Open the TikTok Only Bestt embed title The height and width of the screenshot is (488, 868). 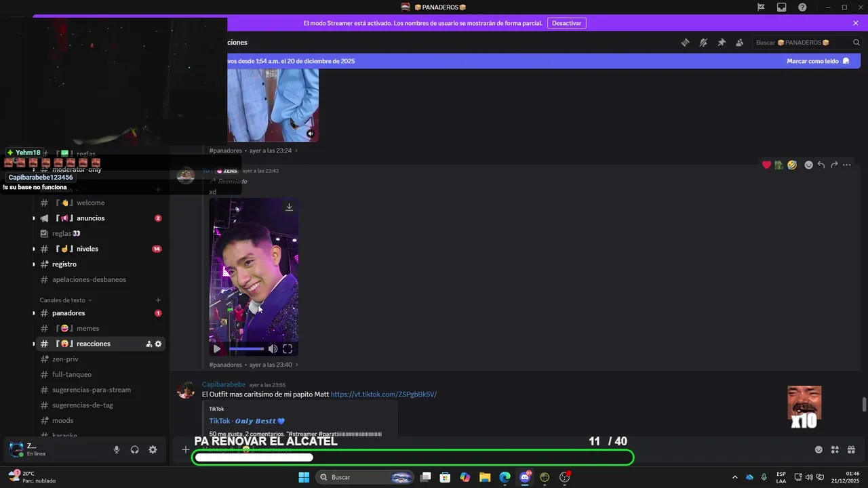[247, 421]
